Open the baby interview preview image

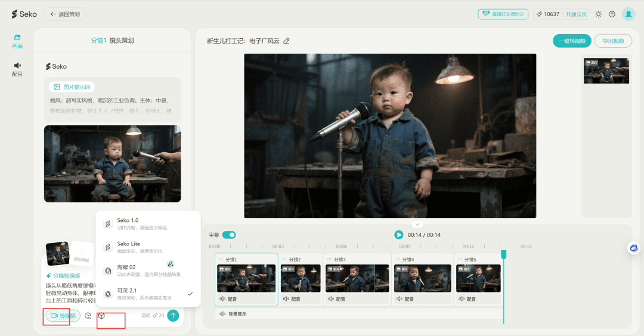[113, 164]
